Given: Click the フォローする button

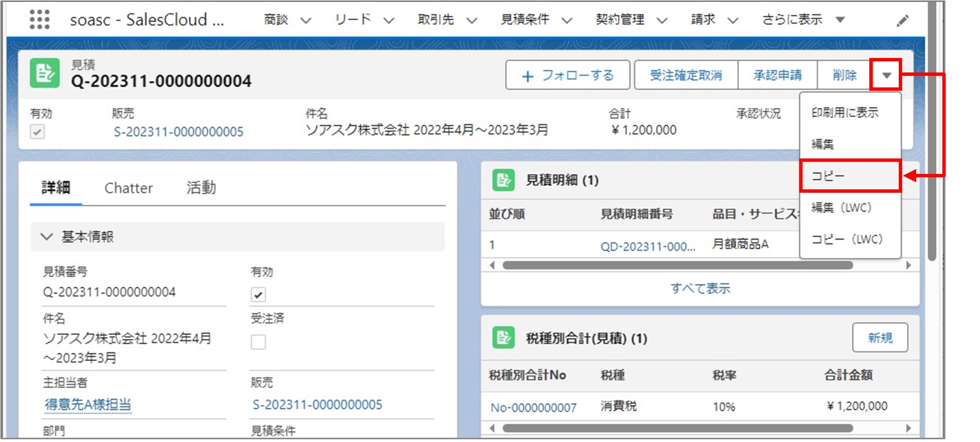Looking at the screenshot, I should click(x=568, y=75).
